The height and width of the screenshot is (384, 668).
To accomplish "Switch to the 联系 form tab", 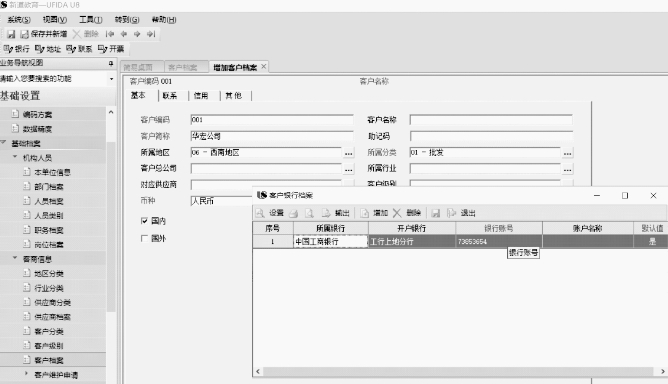I will 170,96.
